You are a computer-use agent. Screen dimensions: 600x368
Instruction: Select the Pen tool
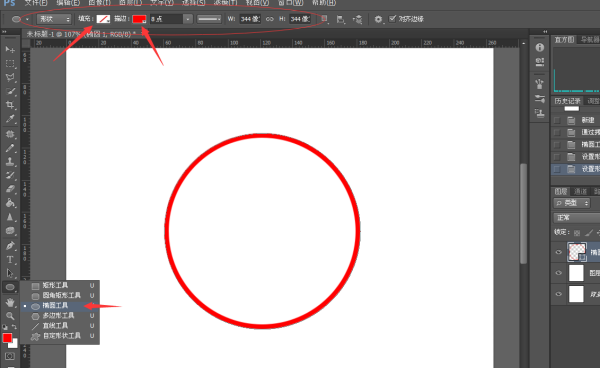[10, 246]
